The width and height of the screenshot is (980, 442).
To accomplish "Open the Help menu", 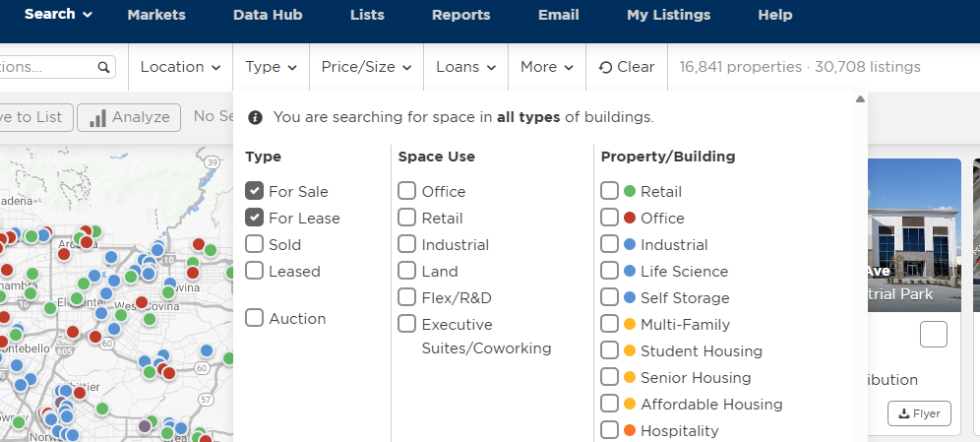I will (x=775, y=15).
